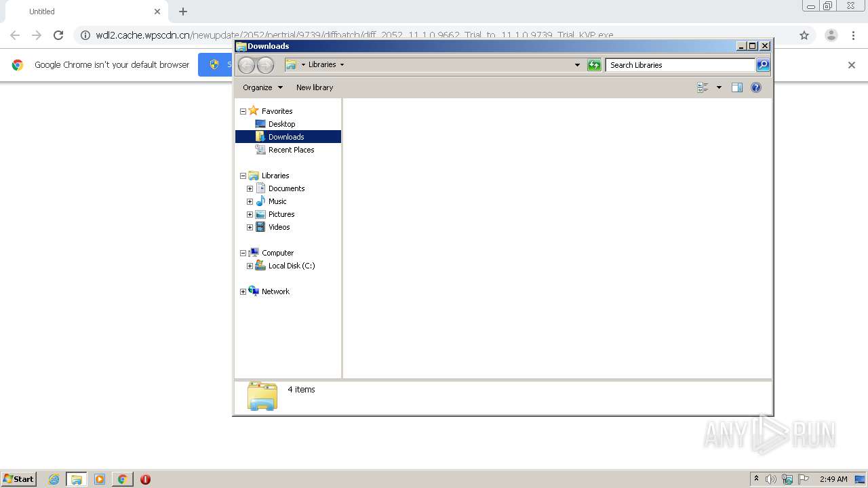Screen dimensions: 868x488
Task: Click Libraries breadcrumb in address bar
Action: pyautogui.click(x=322, y=65)
